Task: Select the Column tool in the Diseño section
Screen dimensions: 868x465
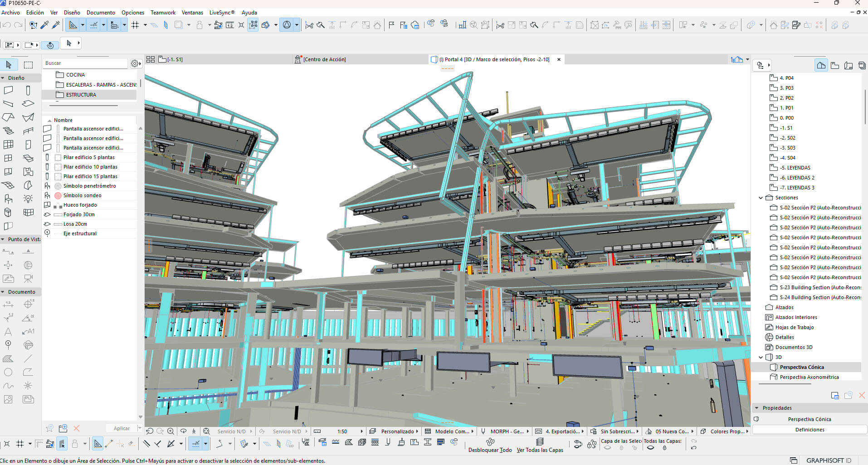Action: [28, 90]
